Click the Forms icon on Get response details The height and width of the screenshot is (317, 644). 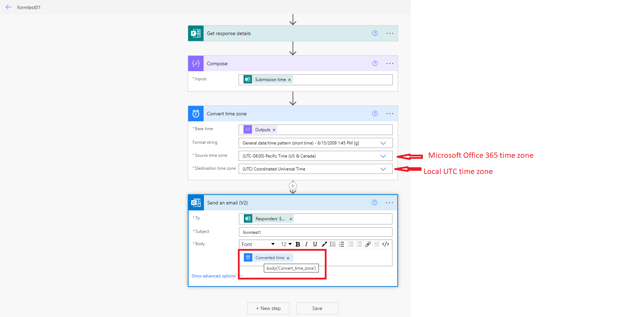click(x=196, y=33)
